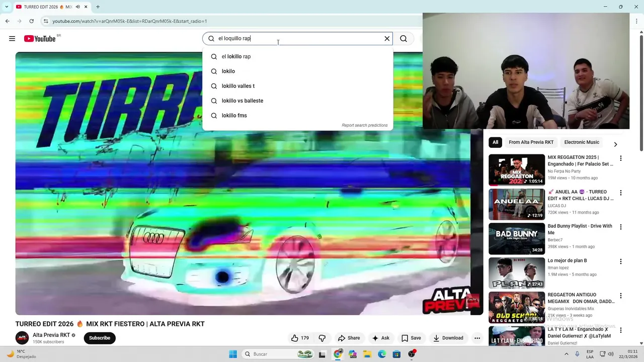Select suggestion 'lokillo fms'

click(x=297, y=115)
